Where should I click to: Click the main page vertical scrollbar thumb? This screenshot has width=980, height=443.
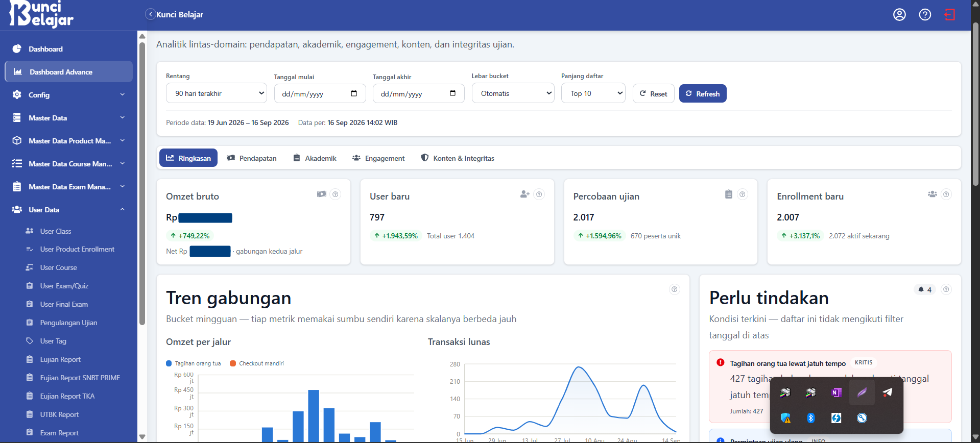coord(975,104)
